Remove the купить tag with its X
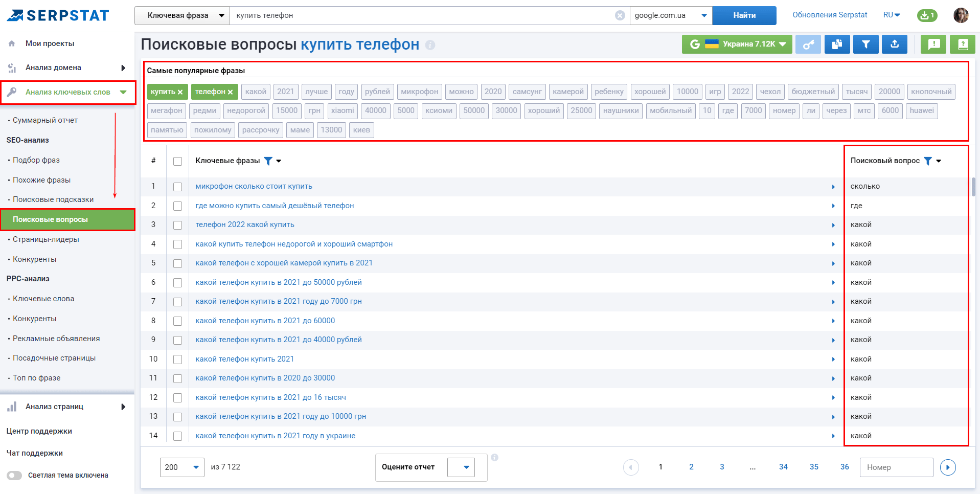The height and width of the screenshot is (494, 980). pos(180,92)
